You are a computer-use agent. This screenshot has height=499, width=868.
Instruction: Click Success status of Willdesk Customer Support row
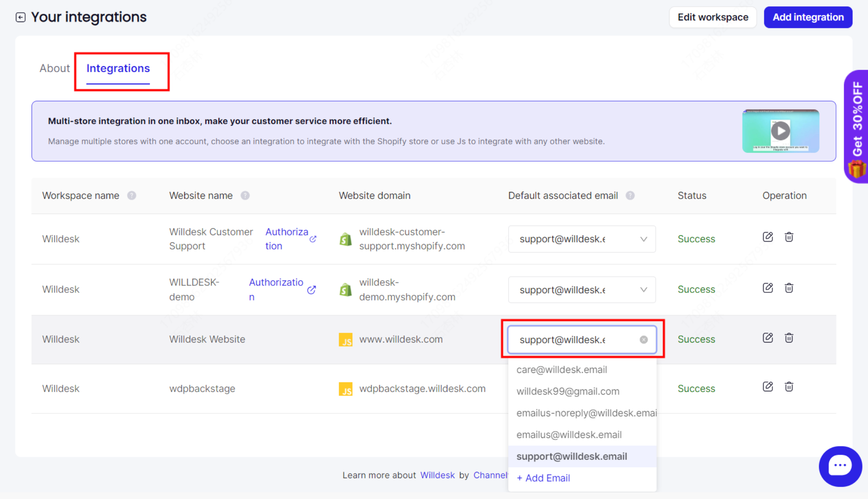pyautogui.click(x=696, y=239)
